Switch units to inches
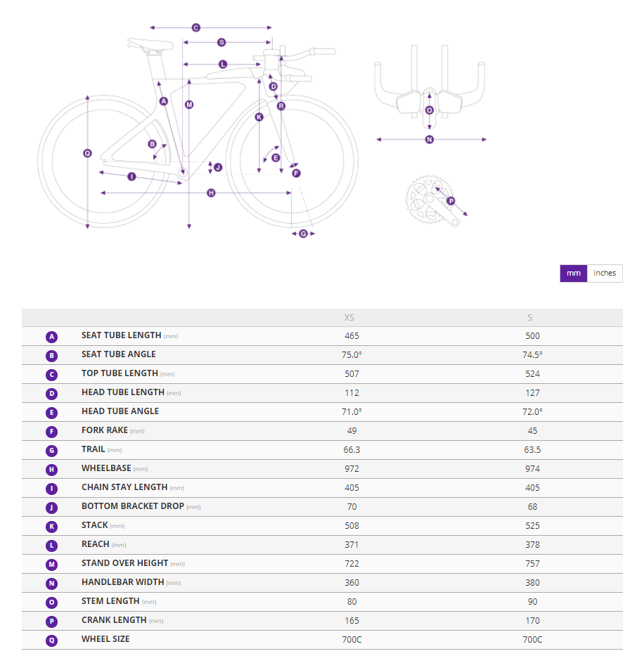Viewport: 644px width, 656px height. (x=605, y=274)
